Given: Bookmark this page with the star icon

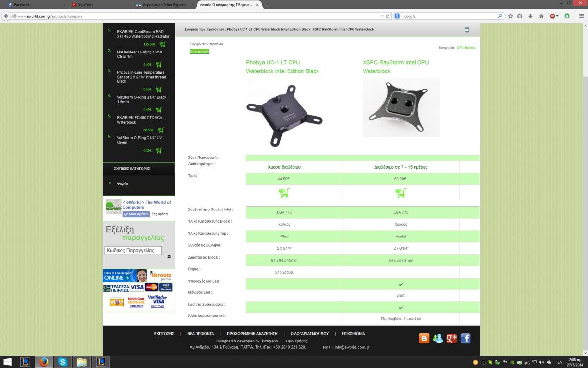Looking at the screenshot, I should 510,16.
